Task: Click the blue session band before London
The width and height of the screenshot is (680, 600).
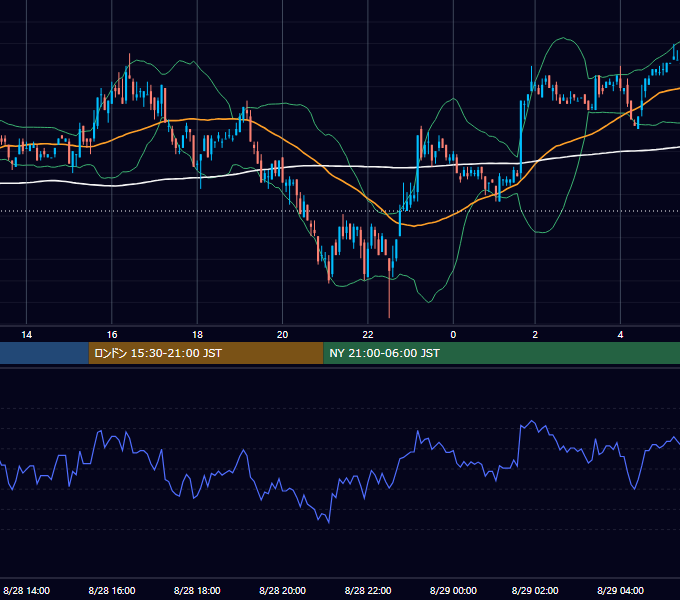Action: (x=44, y=353)
